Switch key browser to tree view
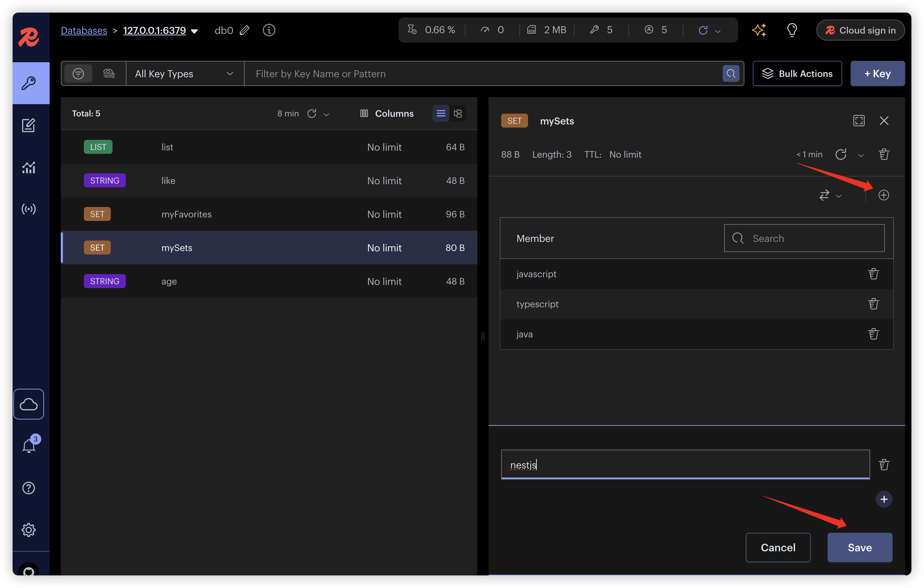The image size is (924, 588). [x=458, y=113]
